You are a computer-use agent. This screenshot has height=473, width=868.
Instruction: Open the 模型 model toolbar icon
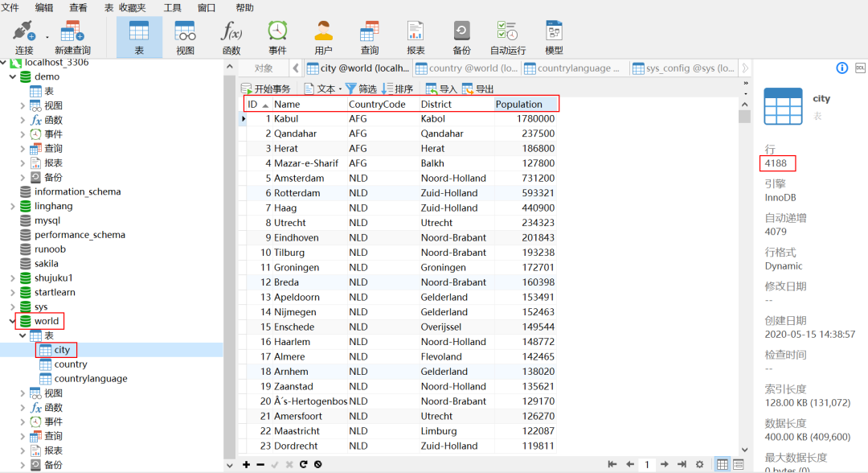(x=554, y=38)
